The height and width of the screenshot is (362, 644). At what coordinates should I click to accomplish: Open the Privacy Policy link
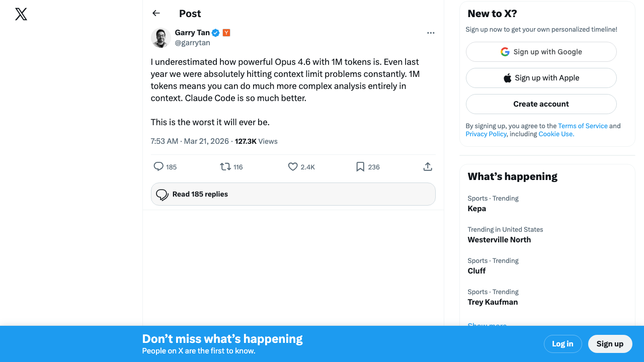486,134
